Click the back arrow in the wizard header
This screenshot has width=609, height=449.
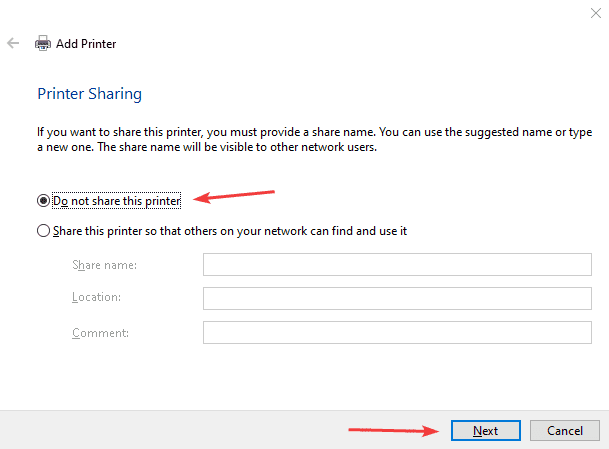(x=13, y=44)
